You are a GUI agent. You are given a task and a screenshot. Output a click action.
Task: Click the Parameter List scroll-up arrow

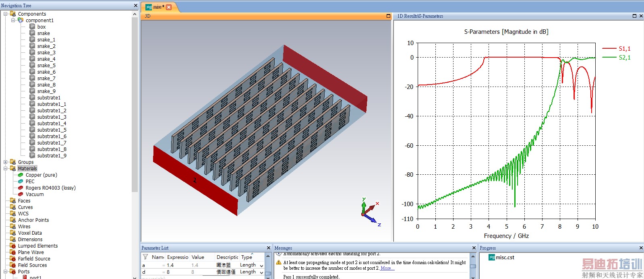click(268, 256)
